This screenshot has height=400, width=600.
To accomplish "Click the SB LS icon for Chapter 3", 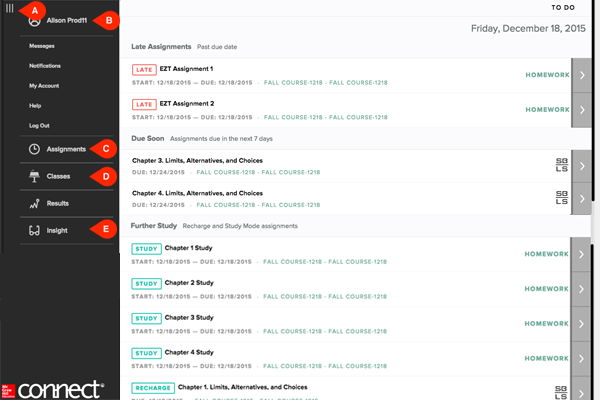I will [x=561, y=164].
